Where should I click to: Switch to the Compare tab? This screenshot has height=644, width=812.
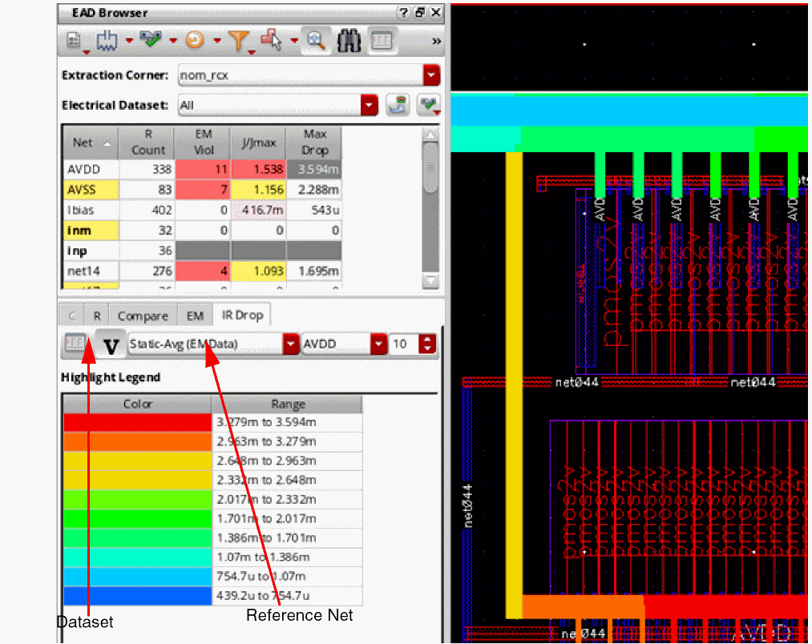coord(143,316)
